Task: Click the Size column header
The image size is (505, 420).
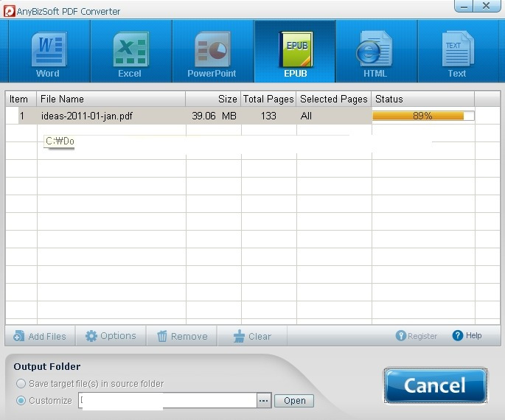Action: pos(213,99)
